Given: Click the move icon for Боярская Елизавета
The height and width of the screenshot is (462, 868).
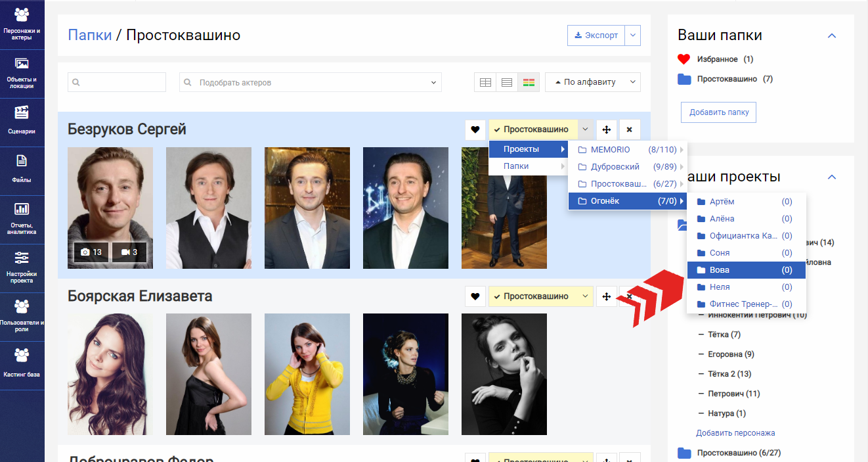Looking at the screenshot, I should pyautogui.click(x=606, y=296).
